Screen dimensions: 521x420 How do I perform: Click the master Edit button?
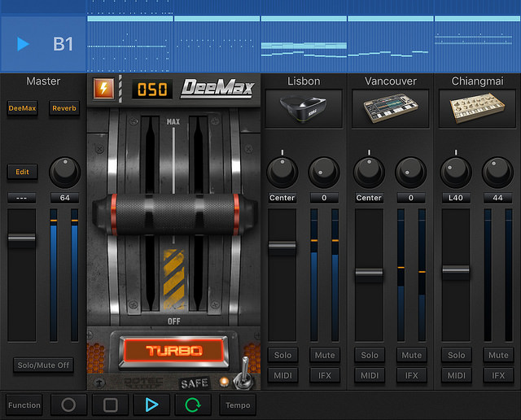pos(22,172)
